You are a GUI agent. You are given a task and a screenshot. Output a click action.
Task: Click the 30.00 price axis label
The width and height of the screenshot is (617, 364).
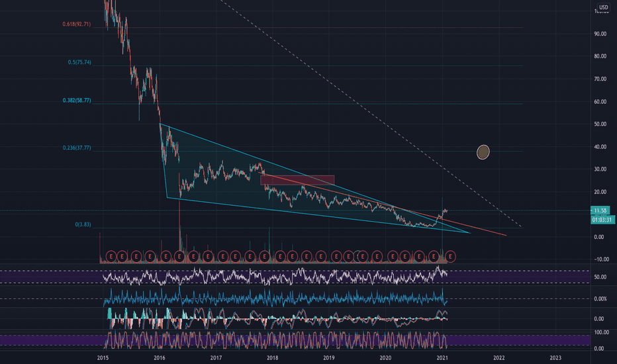tap(600, 169)
